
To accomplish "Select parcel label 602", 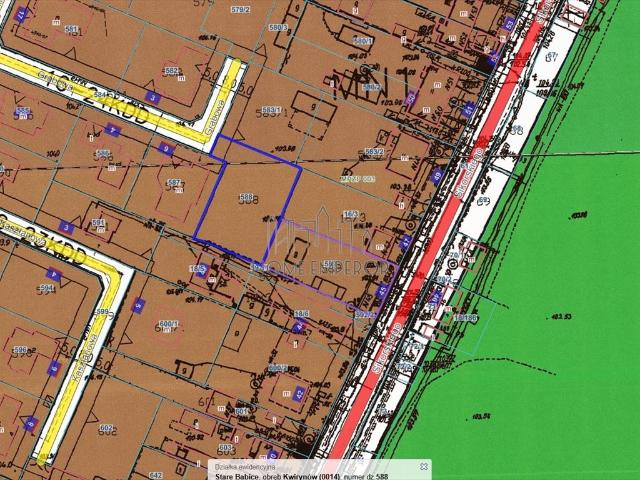I will [x=106, y=427].
